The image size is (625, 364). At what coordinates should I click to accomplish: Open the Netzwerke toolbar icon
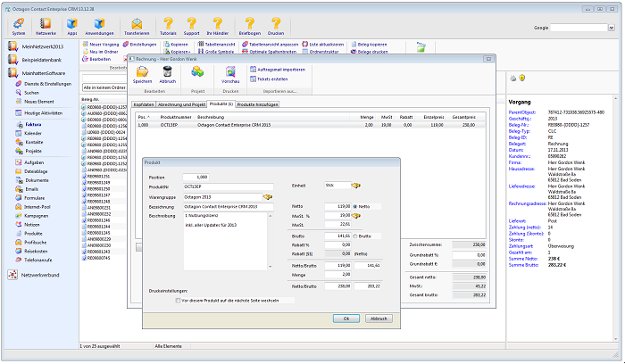coord(46,24)
